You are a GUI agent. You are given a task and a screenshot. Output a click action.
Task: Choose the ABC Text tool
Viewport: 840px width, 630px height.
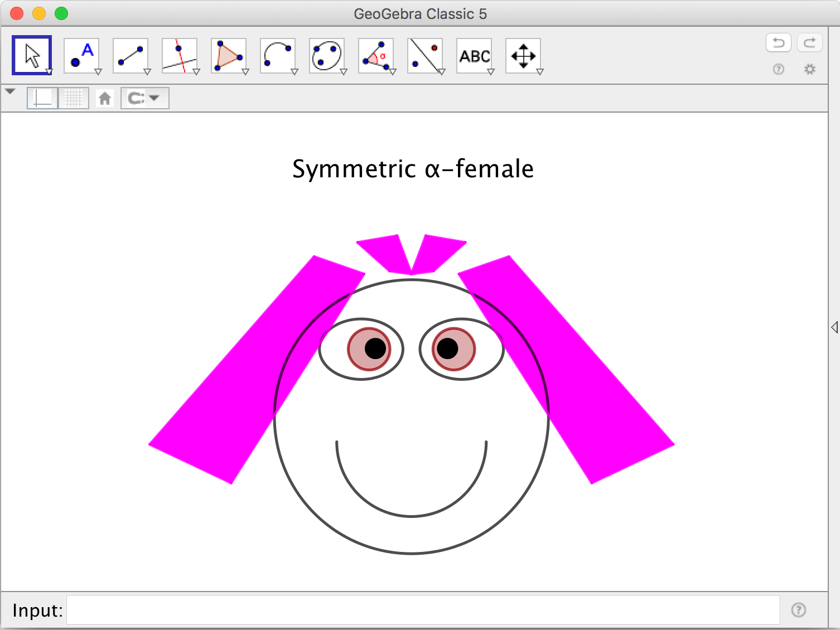[x=474, y=55]
